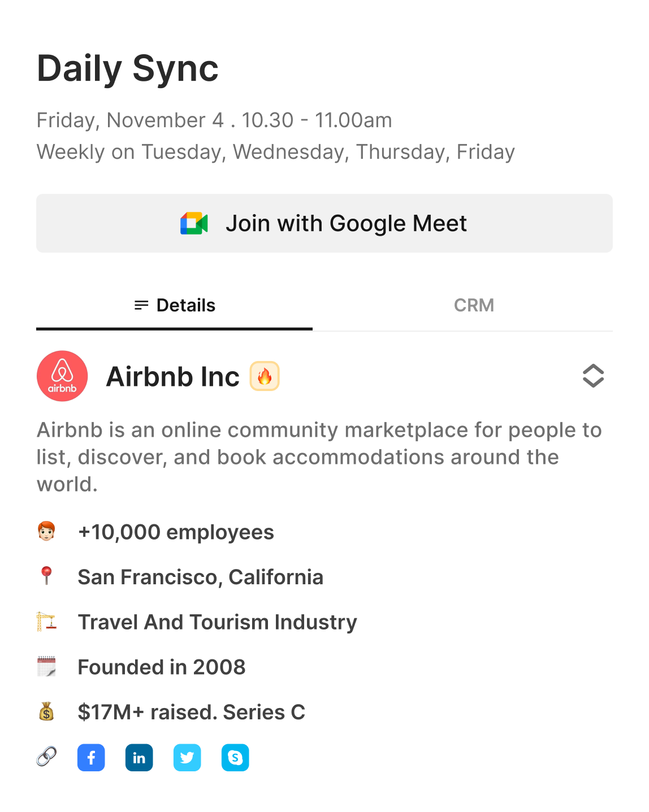This screenshot has height=812, width=649.
Task: Switch to the CRM tab
Action: (474, 305)
